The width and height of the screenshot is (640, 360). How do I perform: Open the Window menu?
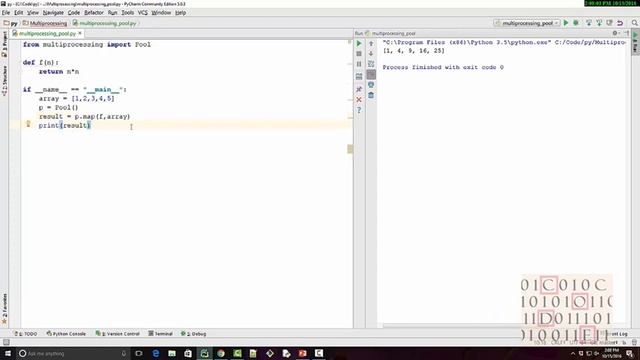(x=161, y=13)
